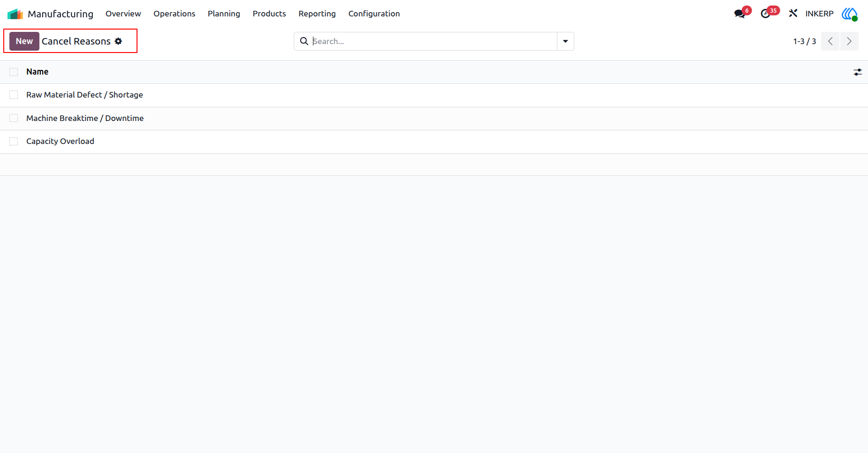Screen dimensions: 868x453
Task: Check the Capacity Overload row checkbox
Action: pyautogui.click(x=14, y=141)
